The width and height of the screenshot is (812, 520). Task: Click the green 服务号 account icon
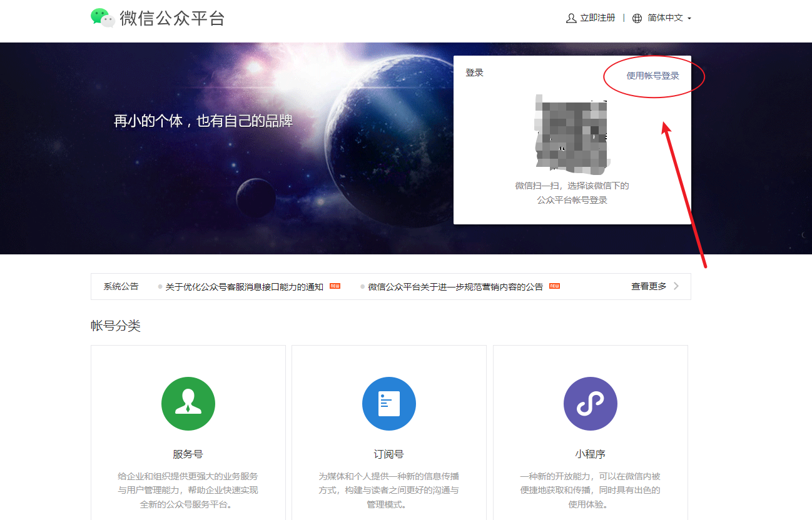(x=188, y=404)
